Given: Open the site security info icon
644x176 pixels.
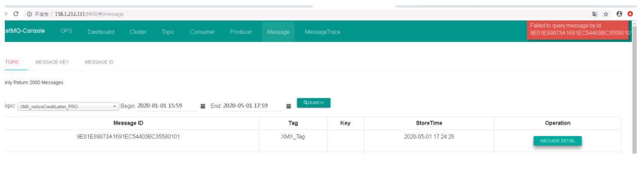Looking at the screenshot, I should [29, 14].
